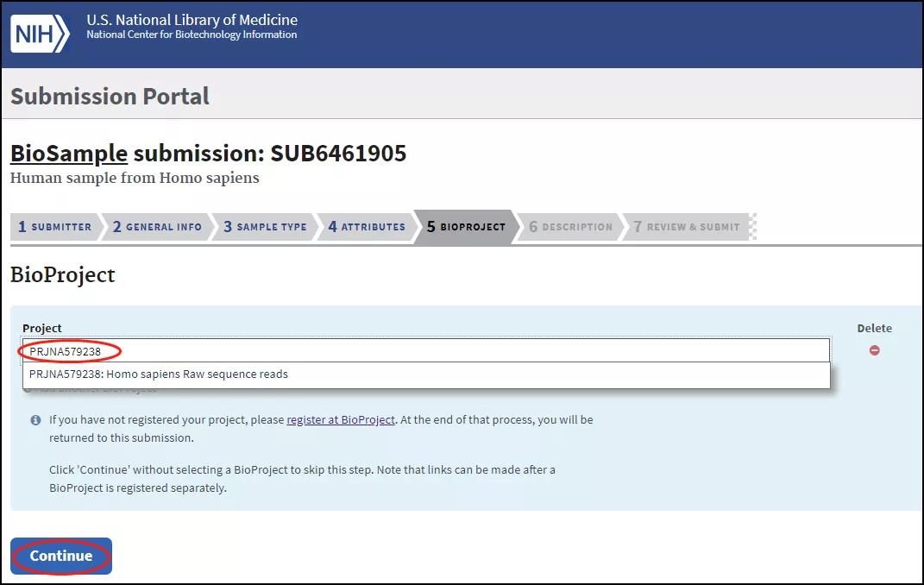The image size is (924, 585).
Task: Visit National Center for Biotechnology Information link
Action: (192, 35)
